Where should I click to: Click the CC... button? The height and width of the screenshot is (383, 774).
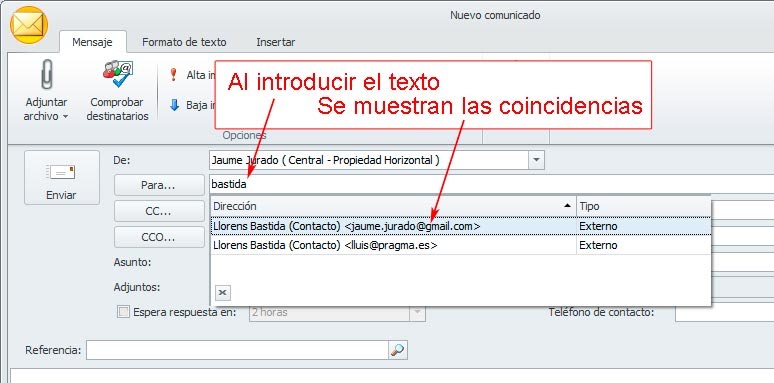[x=158, y=211]
